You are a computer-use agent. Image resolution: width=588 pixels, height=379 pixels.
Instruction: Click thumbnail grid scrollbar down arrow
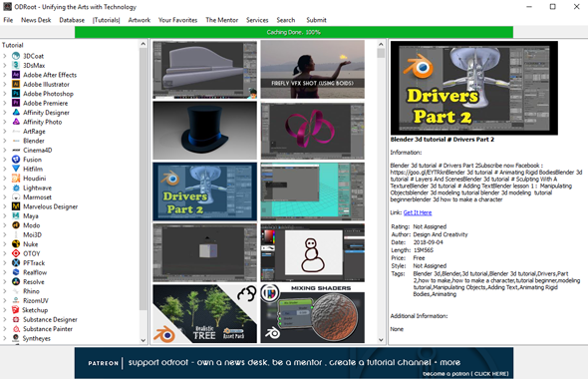381,340
